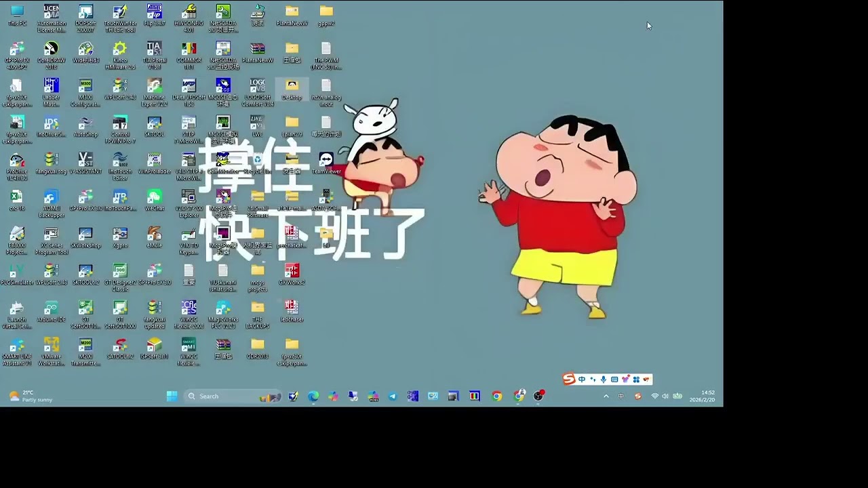868x488 pixels.
Task: Open the mcgs projects folder
Action: tap(258, 278)
